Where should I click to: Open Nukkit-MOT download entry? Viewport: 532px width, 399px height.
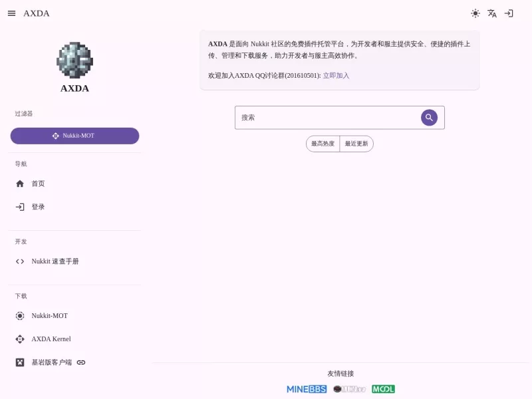74,316
